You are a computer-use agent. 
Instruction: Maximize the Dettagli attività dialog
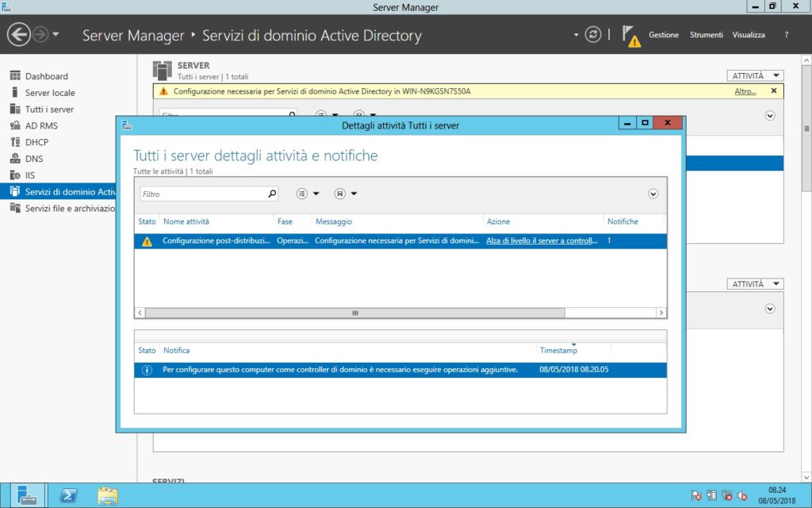[x=645, y=123]
